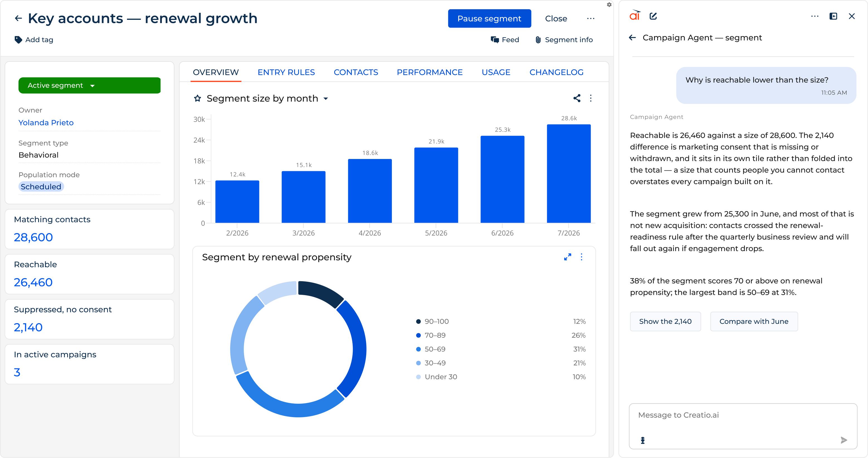This screenshot has width=868, height=458.
Task: Open the Contacts tab
Action: tap(355, 72)
